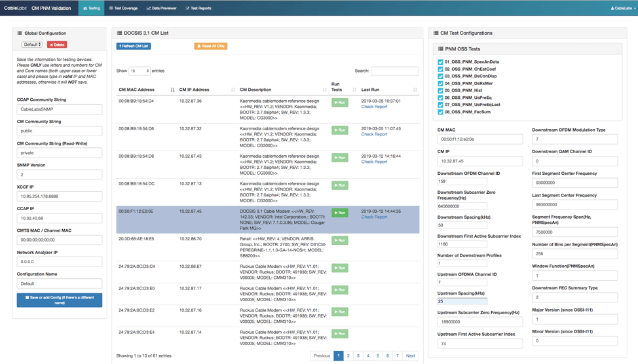Viewport: 638px width, 364px height.
Task: Run tests for CM 24:79:2A:0C:D3:C4
Action: click(x=340, y=268)
